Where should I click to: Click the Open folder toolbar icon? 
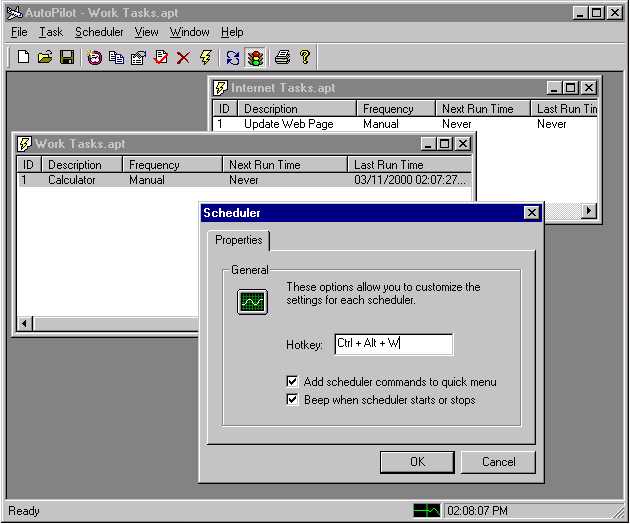(45, 57)
